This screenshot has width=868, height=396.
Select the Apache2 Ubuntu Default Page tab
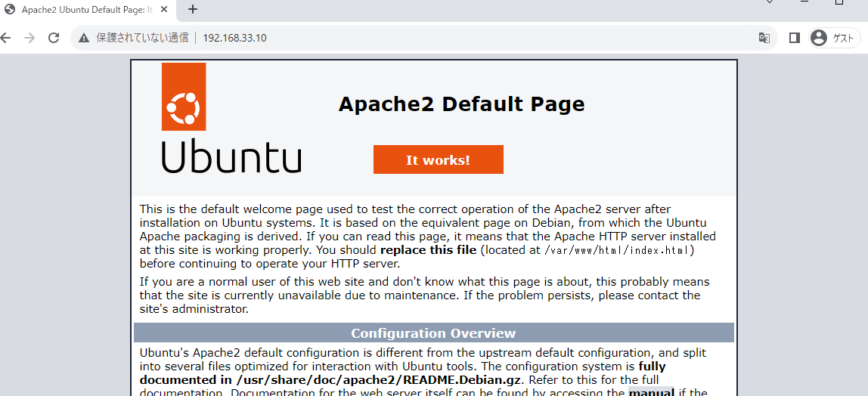(x=86, y=9)
